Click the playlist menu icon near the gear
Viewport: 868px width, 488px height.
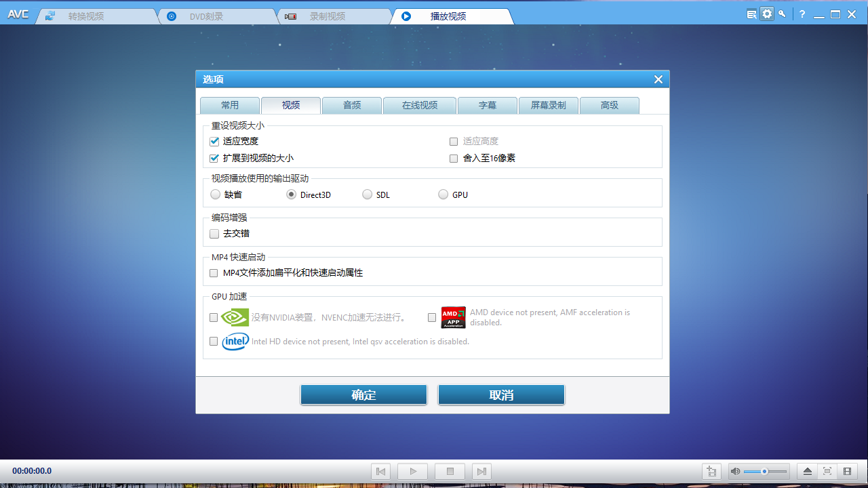click(751, 14)
